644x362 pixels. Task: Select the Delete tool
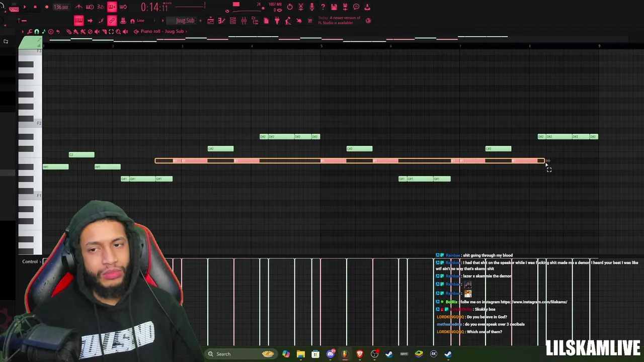(90, 32)
